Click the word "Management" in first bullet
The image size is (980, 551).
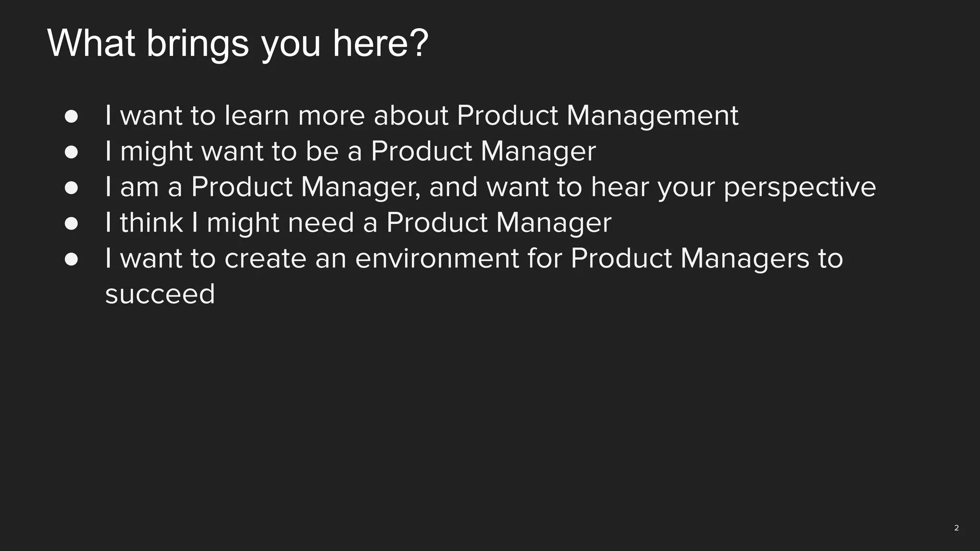point(652,116)
